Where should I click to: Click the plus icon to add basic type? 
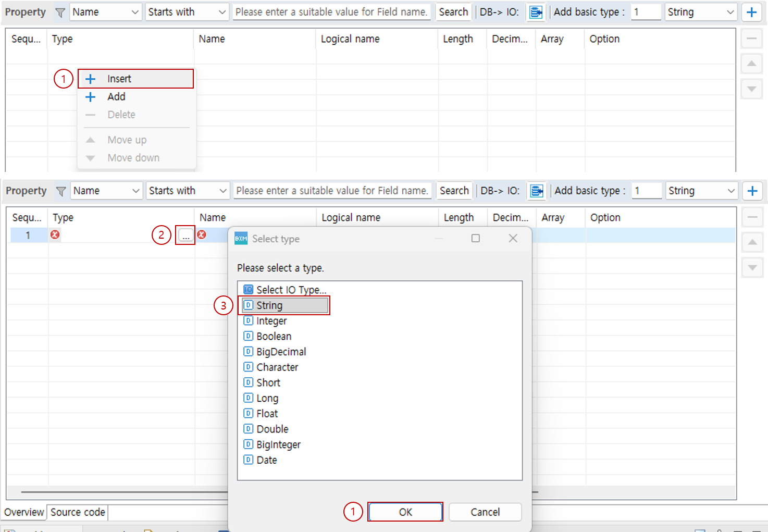pyautogui.click(x=752, y=11)
